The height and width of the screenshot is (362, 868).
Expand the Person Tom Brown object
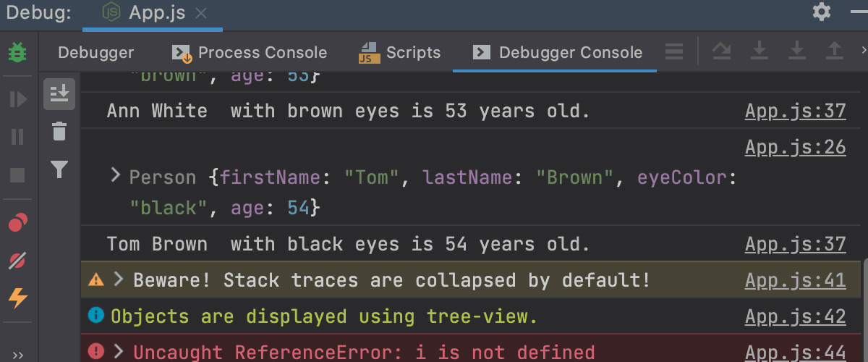tap(114, 175)
